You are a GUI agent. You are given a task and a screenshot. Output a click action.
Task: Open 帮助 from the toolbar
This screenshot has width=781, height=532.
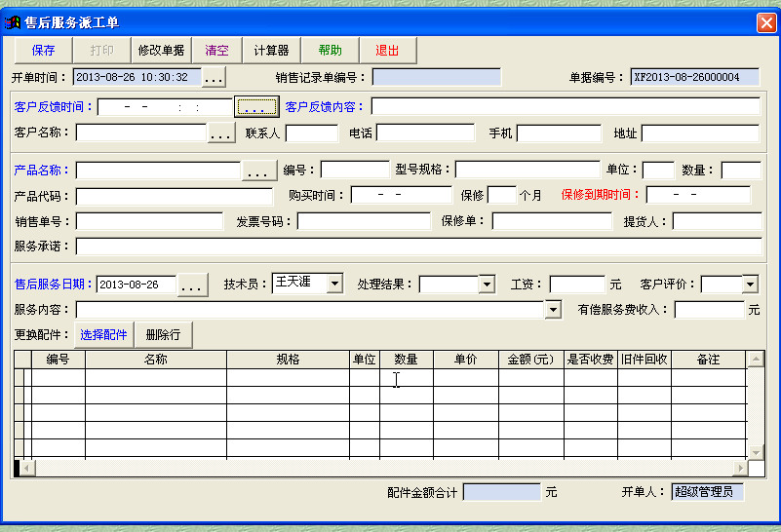tap(330, 51)
